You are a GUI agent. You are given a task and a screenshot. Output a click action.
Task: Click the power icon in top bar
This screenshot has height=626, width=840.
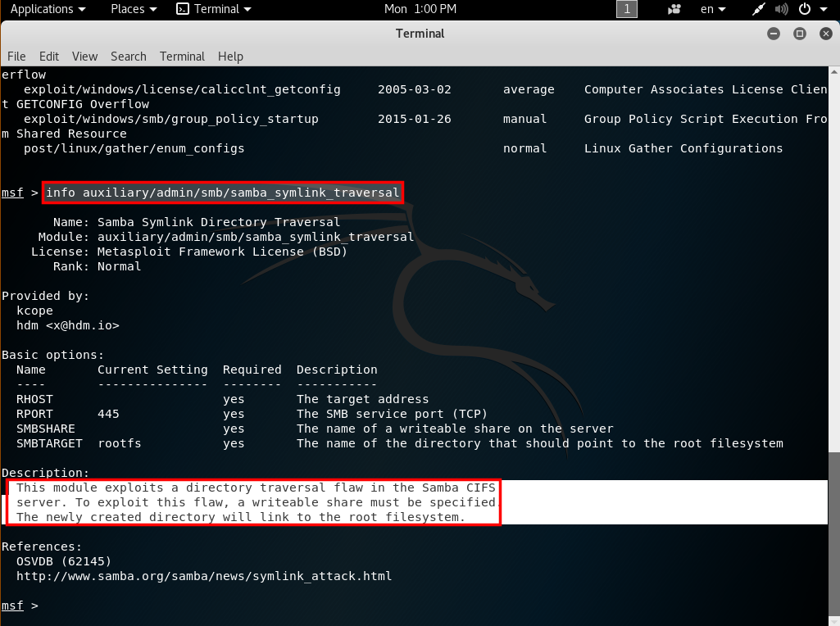point(804,9)
